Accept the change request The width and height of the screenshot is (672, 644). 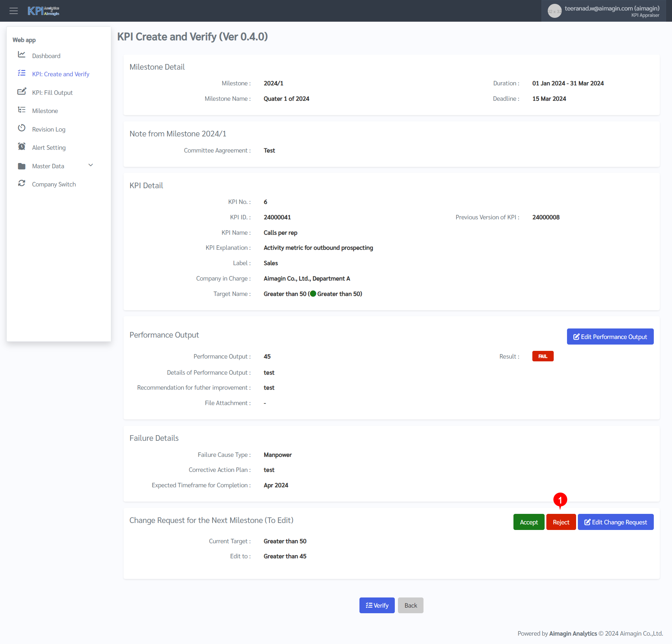528,522
